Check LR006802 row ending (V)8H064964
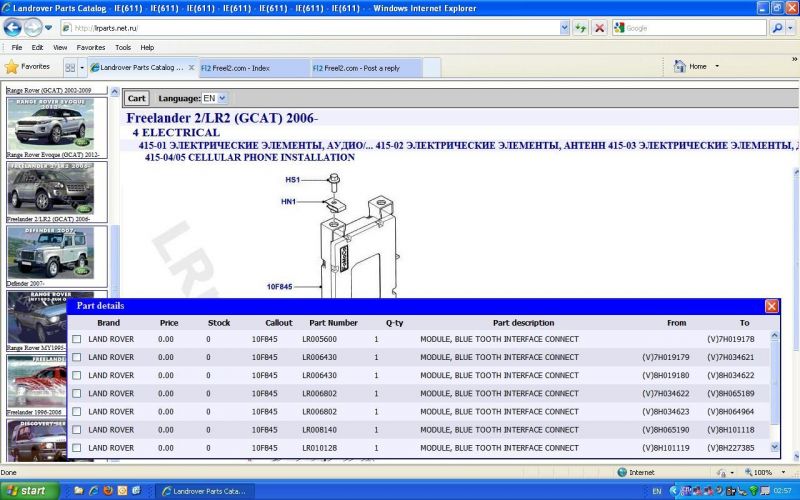This screenshot has height=500, width=800. pyautogui.click(x=77, y=411)
